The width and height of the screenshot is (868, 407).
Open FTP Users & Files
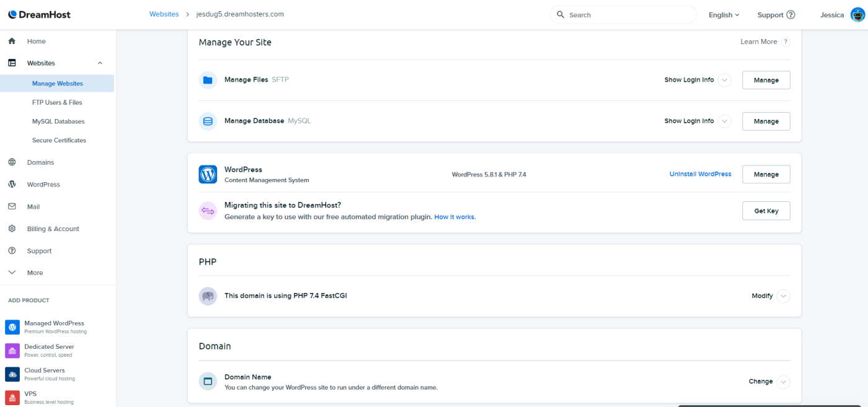click(x=57, y=102)
